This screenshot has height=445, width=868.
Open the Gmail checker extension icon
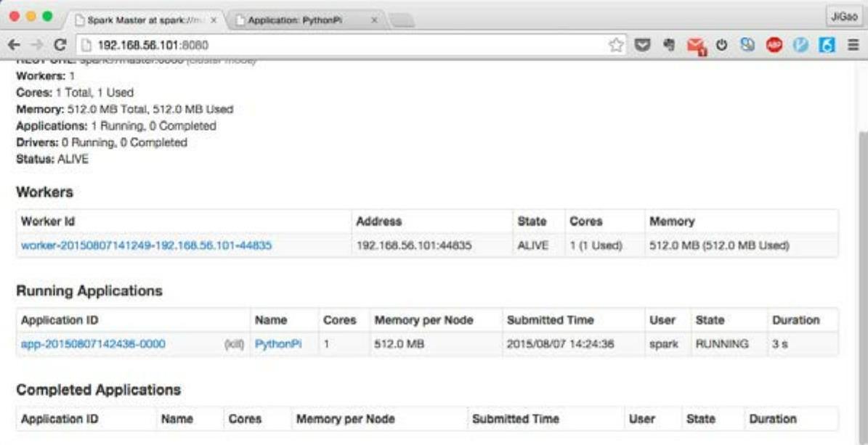(697, 46)
